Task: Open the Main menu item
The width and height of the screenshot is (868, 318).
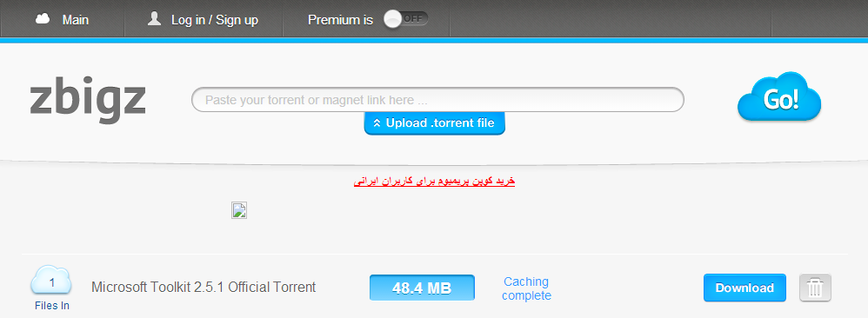Action: point(76,20)
